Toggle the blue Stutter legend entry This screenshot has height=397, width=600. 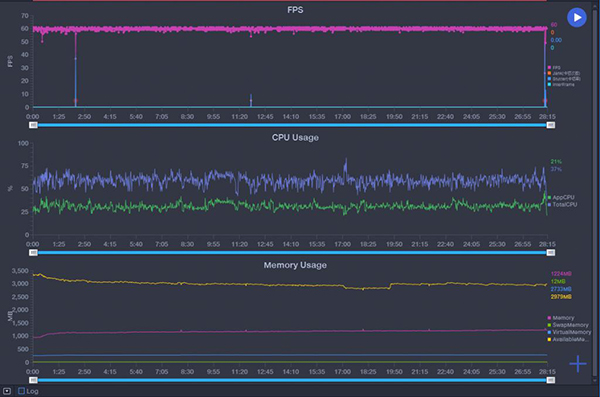pyautogui.click(x=564, y=79)
